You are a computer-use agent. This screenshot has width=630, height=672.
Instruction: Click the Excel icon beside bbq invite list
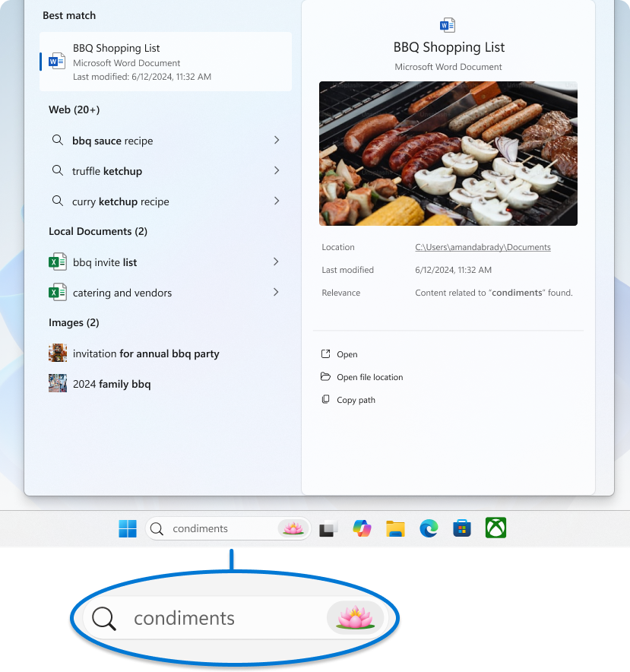pyautogui.click(x=57, y=262)
